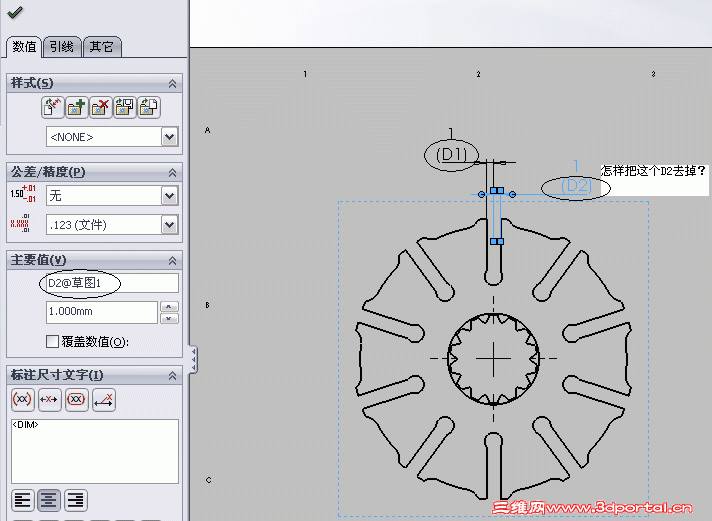The width and height of the screenshot is (712, 521).
Task: Open the precision dropdown showing .123 (文件)
Action: click(169, 225)
